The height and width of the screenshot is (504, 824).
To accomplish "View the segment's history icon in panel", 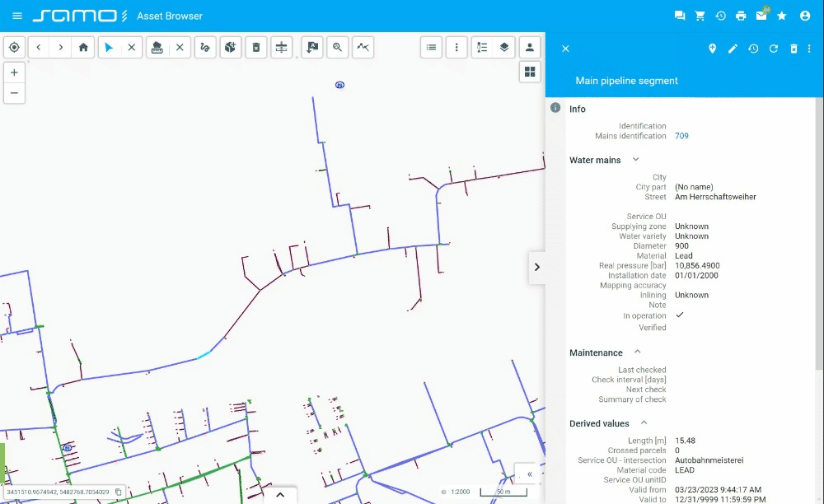I will pyautogui.click(x=753, y=49).
